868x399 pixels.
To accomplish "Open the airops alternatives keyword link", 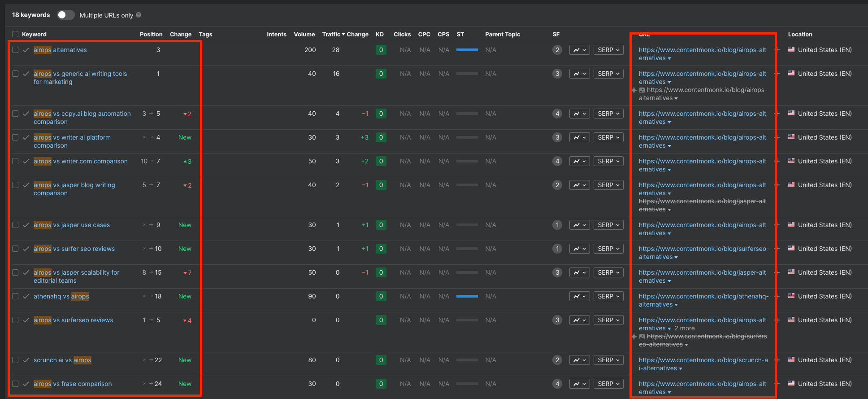I will coord(60,50).
